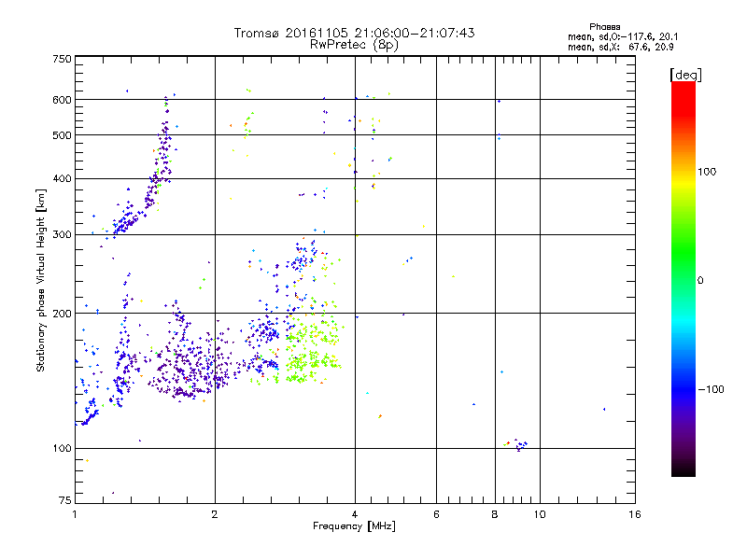Click the x-axis tick label '10'
Image resolution: width=747 pixels, height=560 pixels.
click(x=540, y=514)
